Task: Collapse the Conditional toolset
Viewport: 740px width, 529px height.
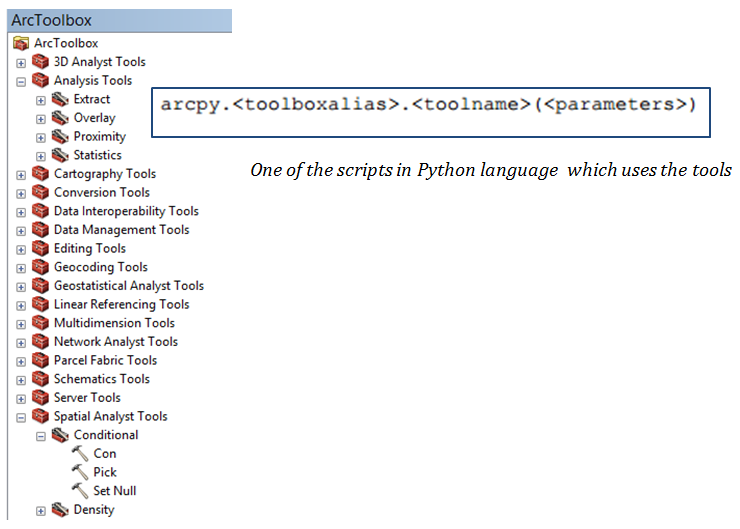Action: pyautogui.click(x=41, y=436)
